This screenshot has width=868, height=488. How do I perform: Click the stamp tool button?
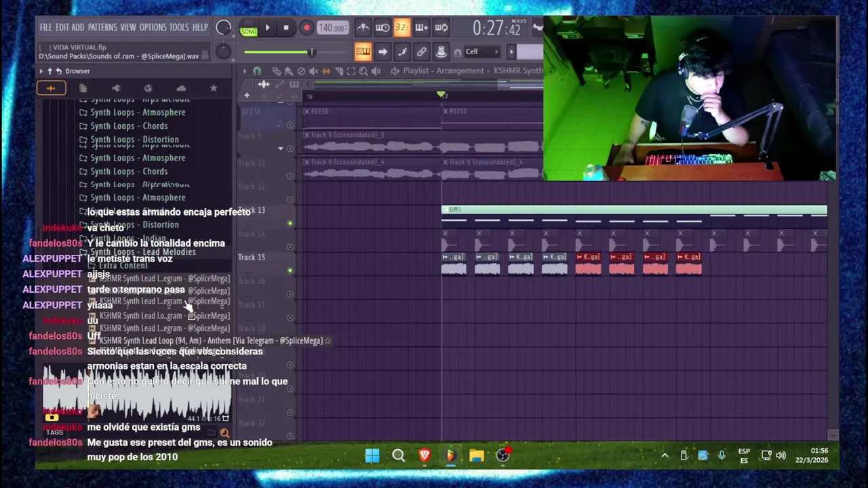click(x=441, y=52)
